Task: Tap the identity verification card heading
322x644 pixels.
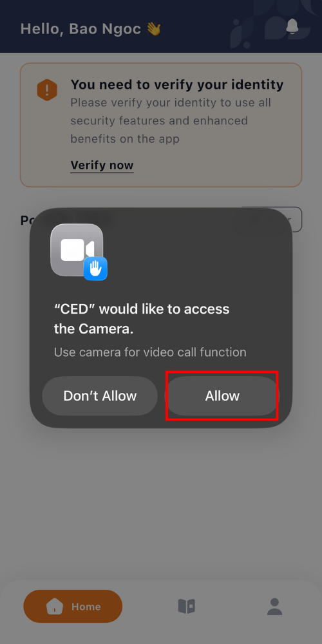Action: tap(177, 84)
